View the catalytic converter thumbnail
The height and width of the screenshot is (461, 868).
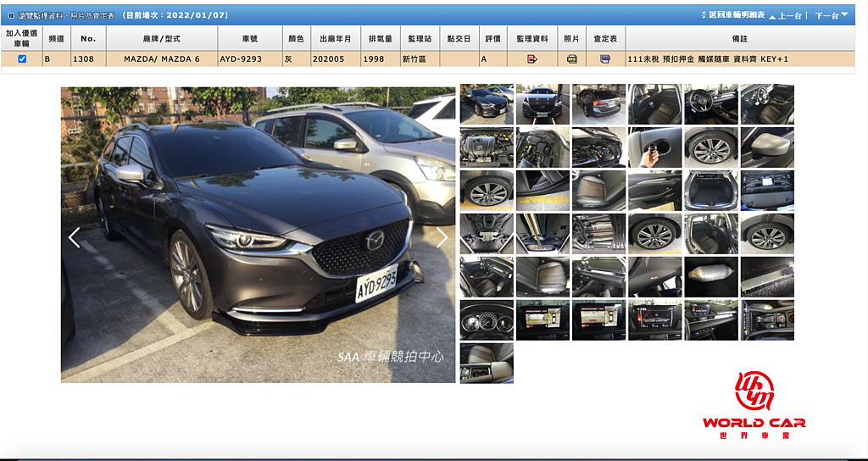click(x=711, y=277)
